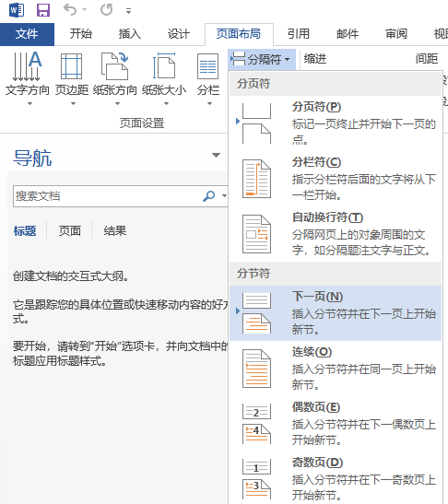Click the 纸张大小 paper size icon
The height and width of the screenshot is (504, 448).
coord(164,66)
